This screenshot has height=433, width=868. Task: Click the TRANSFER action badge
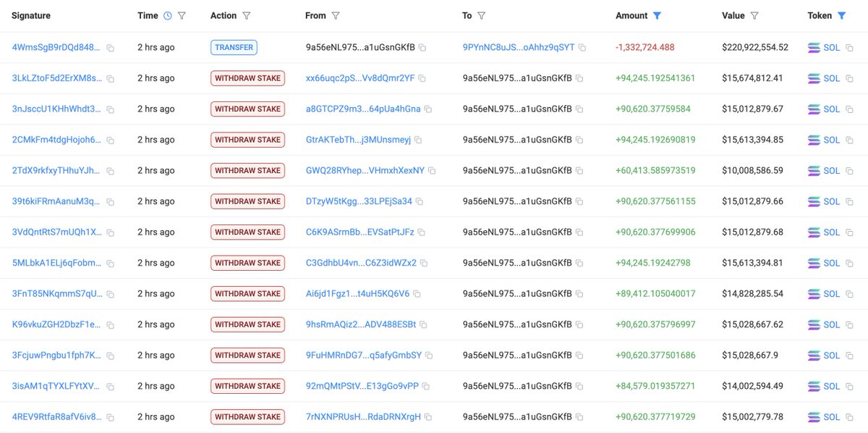click(x=234, y=48)
